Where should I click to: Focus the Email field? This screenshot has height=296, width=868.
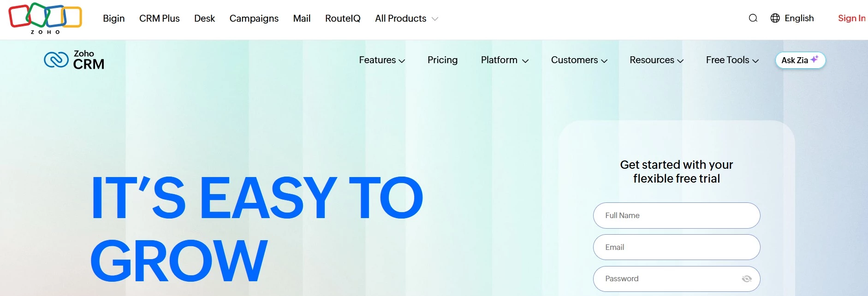click(677, 247)
